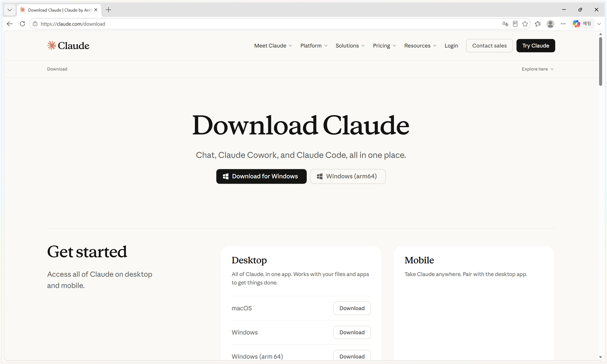
Task: Open the Solutions dropdown
Action: (350, 46)
